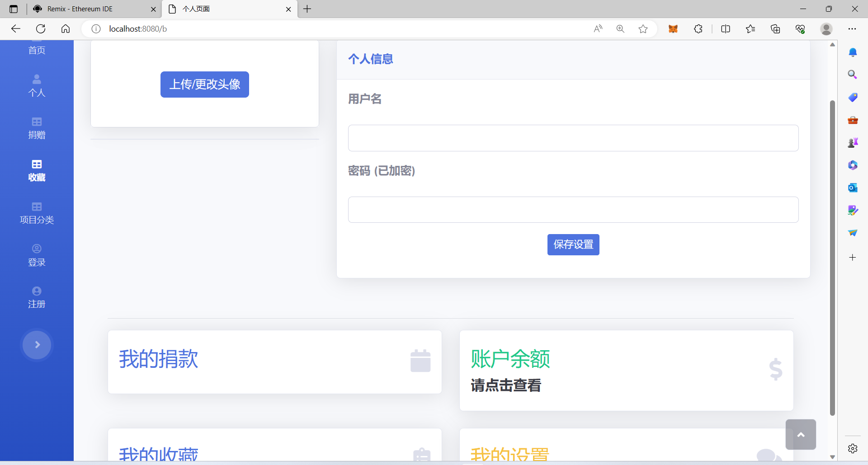Open the browser profile avatar
868x465 pixels.
826,29
